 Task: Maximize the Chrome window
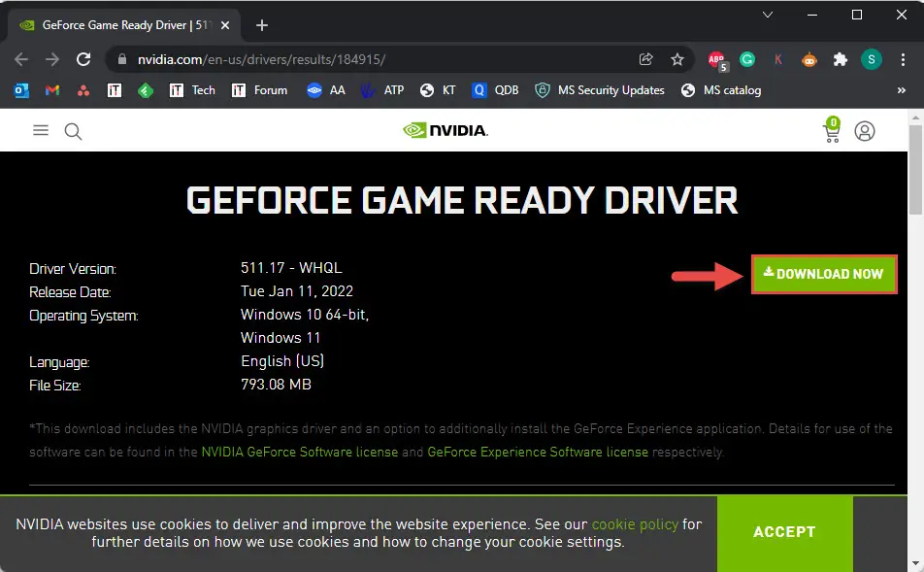pos(857,15)
